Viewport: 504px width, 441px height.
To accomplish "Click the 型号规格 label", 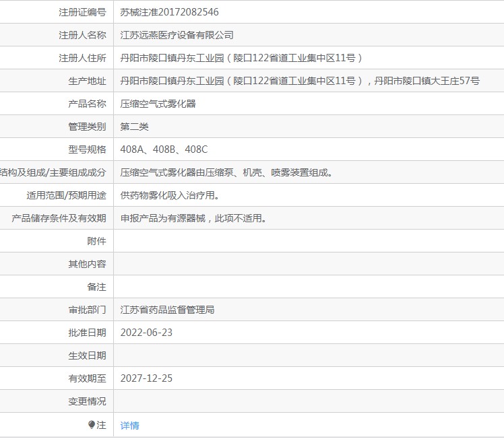I will click(x=87, y=149).
